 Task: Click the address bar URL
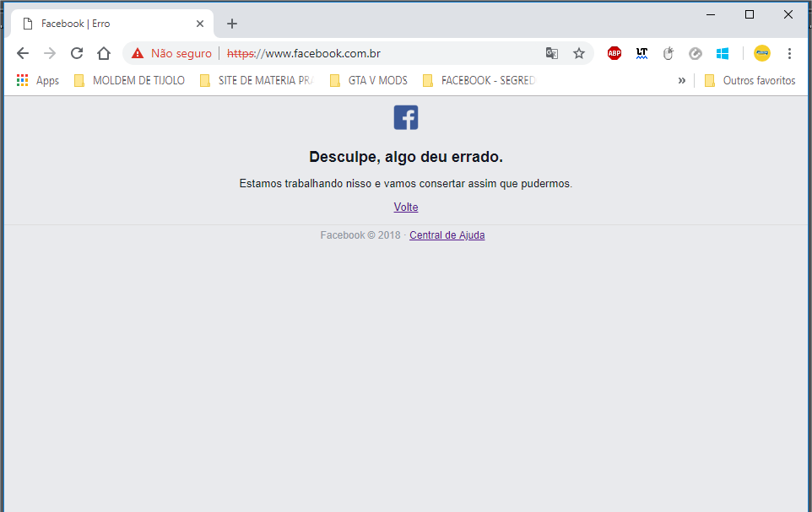point(304,53)
